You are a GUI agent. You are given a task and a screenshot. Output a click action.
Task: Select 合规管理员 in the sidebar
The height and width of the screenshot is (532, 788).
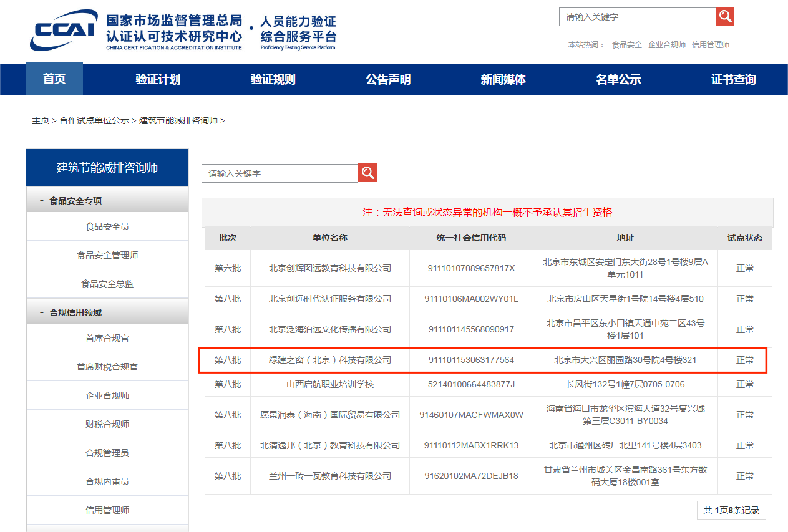coord(107,453)
